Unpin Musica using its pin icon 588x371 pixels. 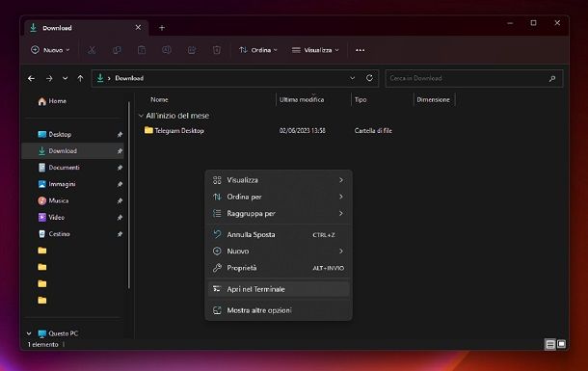click(x=120, y=200)
